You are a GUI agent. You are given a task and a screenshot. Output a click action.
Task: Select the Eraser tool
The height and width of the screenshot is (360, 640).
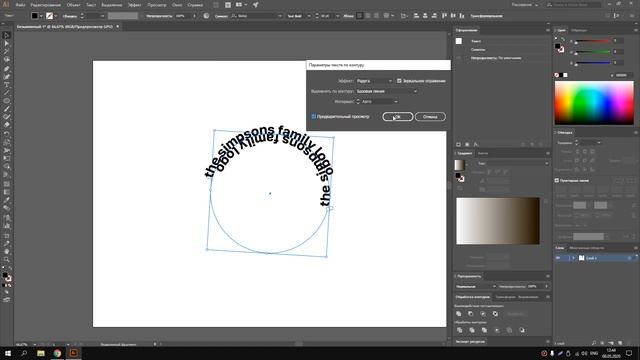[7, 125]
